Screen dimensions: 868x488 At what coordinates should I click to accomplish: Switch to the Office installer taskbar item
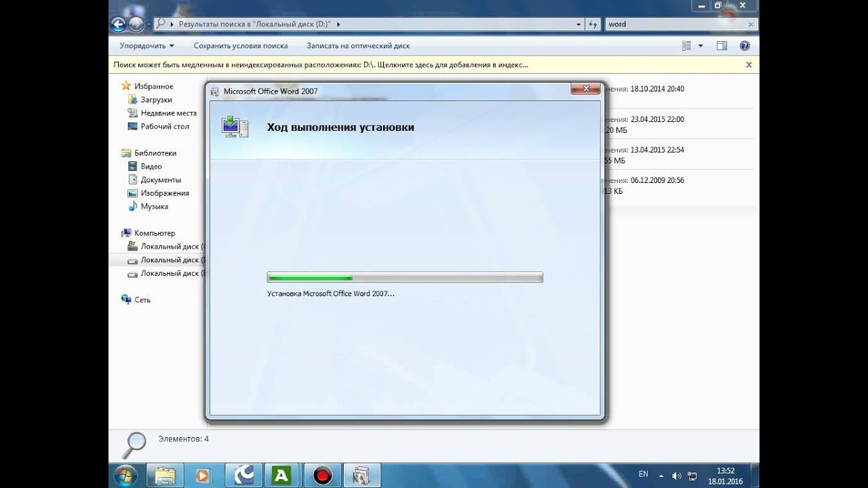(361, 476)
